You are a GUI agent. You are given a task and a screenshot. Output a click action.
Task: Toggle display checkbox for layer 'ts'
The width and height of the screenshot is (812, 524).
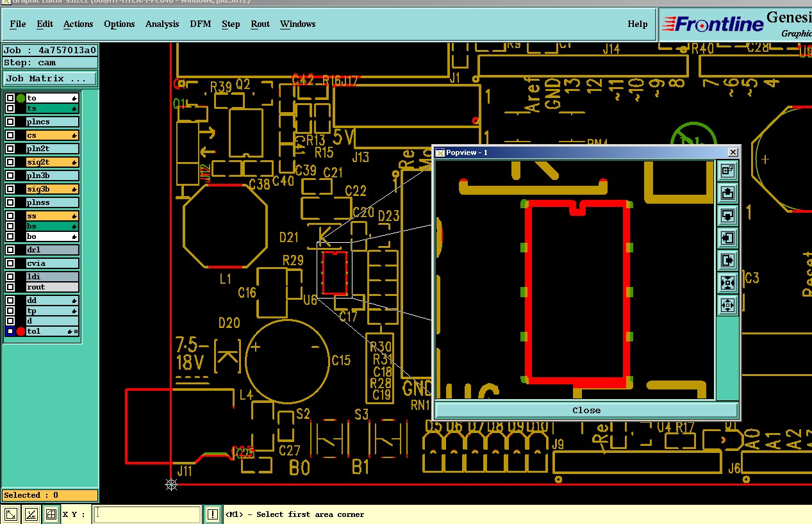10,108
